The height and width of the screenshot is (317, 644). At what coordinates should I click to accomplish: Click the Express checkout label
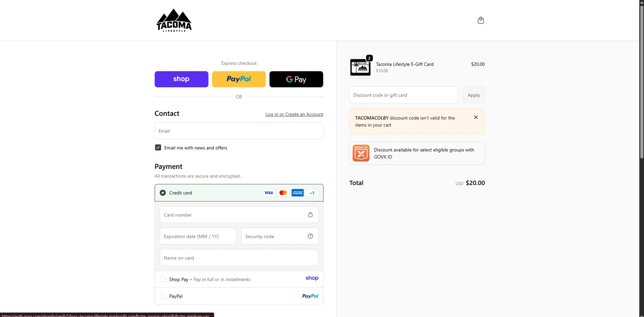(239, 63)
